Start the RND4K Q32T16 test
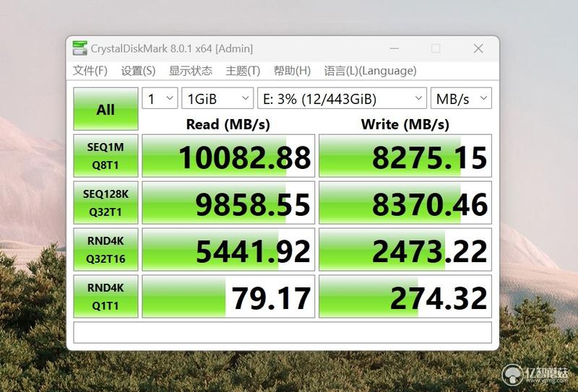 [x=105, y=249]
